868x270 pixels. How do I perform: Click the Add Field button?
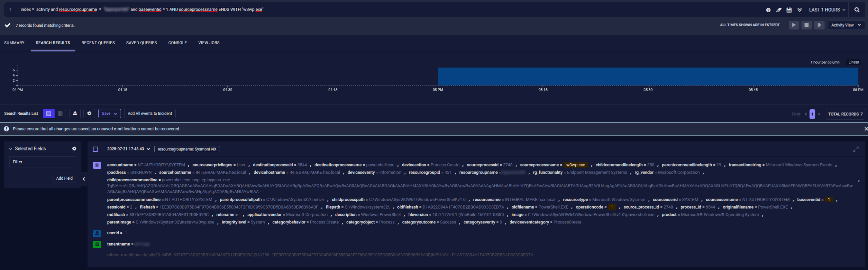(64, 178)
